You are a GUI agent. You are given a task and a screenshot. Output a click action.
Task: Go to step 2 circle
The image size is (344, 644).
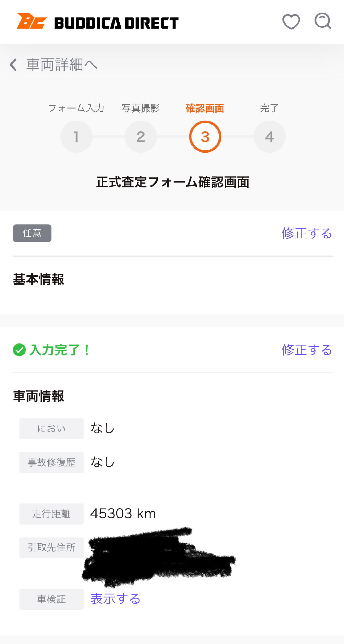click(x=141, y=137)
